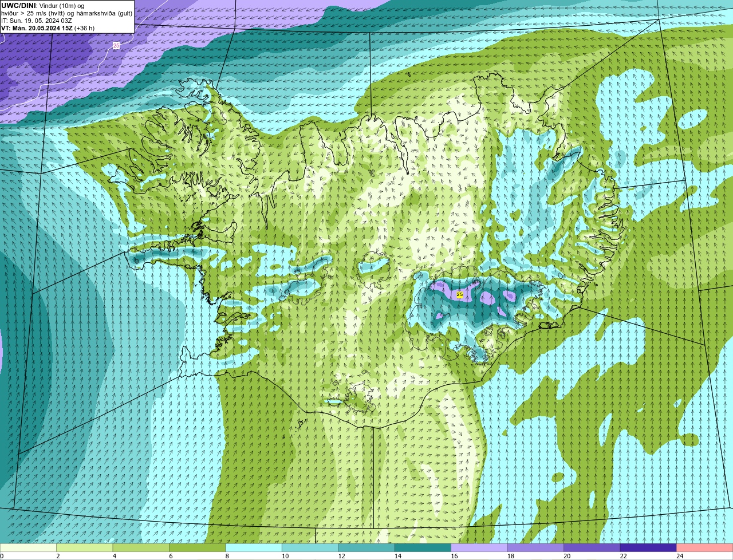Click the violet 20–22 m/s legend swatch
This screenshot has height=560, width=733.
coord(592,547)
